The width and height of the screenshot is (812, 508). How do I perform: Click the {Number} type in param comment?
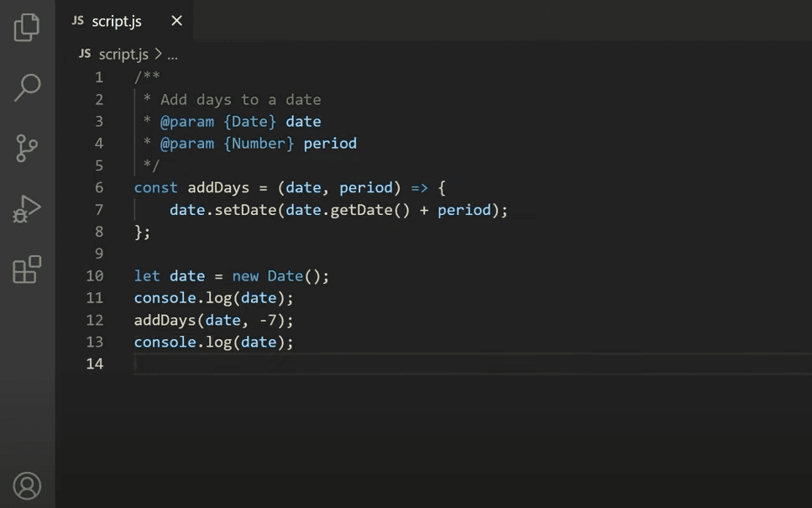pyautogui.click(x=259, y=144)
